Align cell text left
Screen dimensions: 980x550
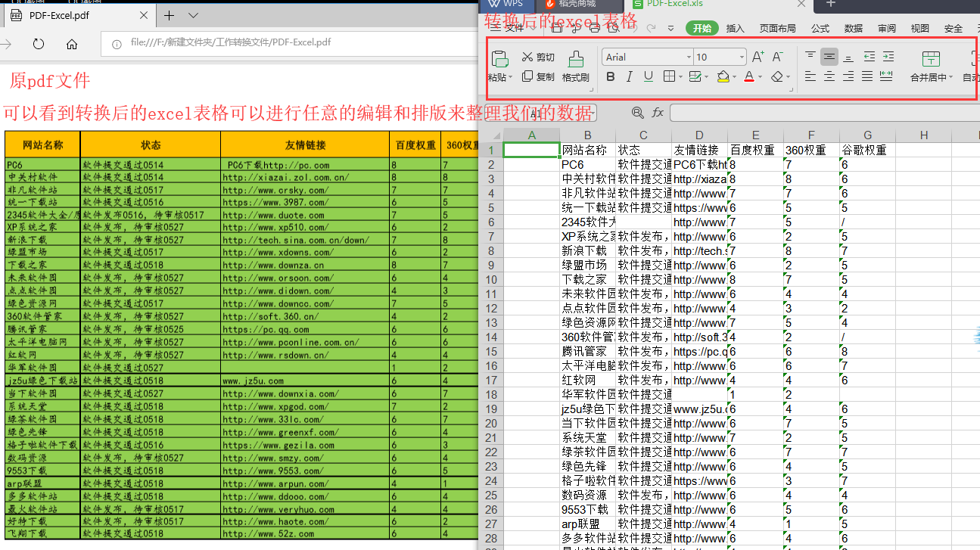tap(810, 76)
